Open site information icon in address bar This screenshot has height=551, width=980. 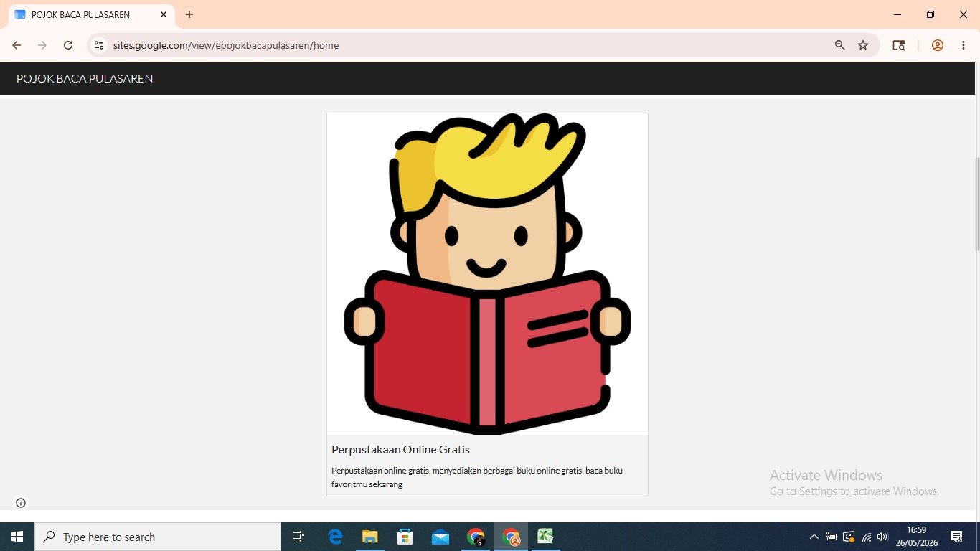coord(99,45)
